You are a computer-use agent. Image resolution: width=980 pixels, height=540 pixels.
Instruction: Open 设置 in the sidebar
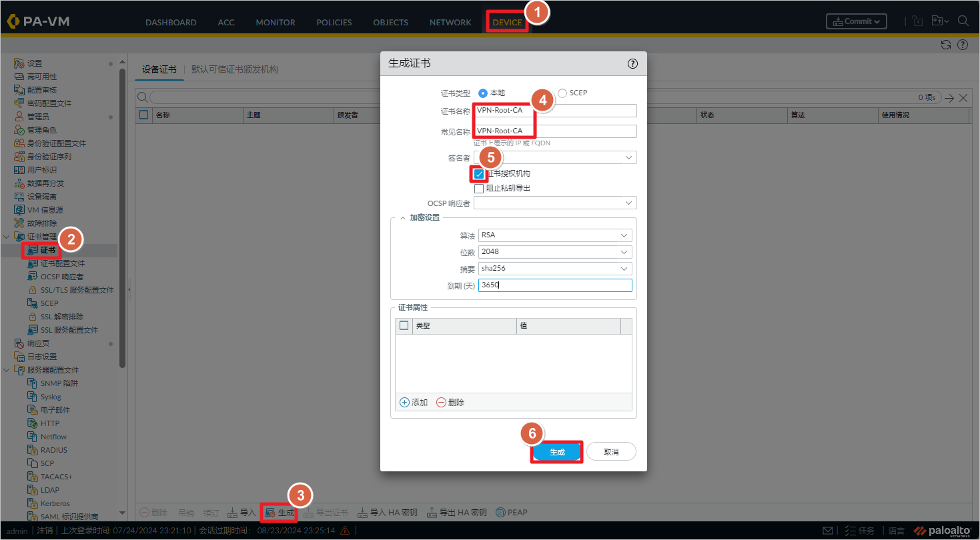tap(35, 63)
